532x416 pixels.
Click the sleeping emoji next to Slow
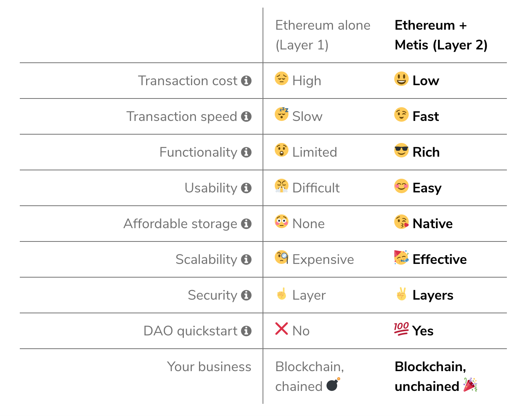(x=282, y=114)
